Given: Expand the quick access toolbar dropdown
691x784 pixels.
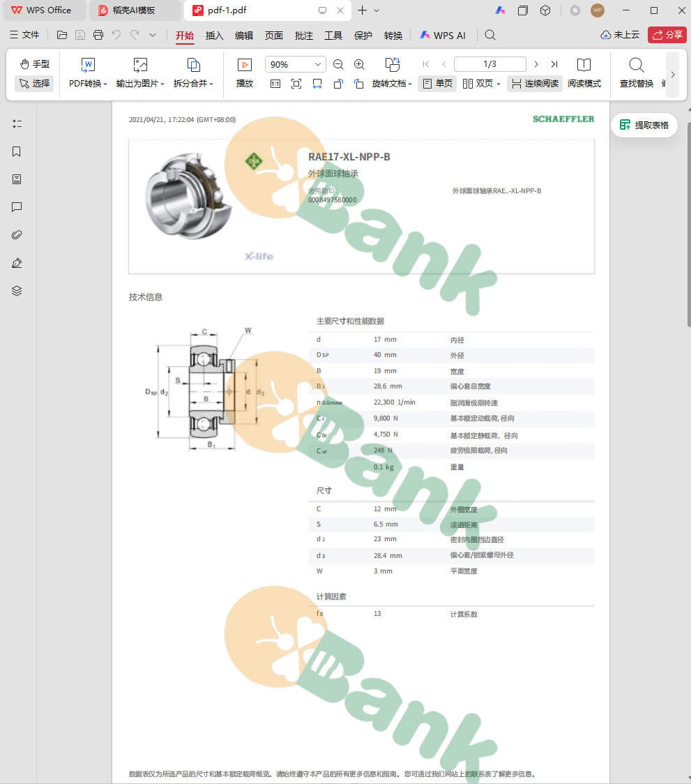Looking at the screenshot, I should click(x=153, y=35).
